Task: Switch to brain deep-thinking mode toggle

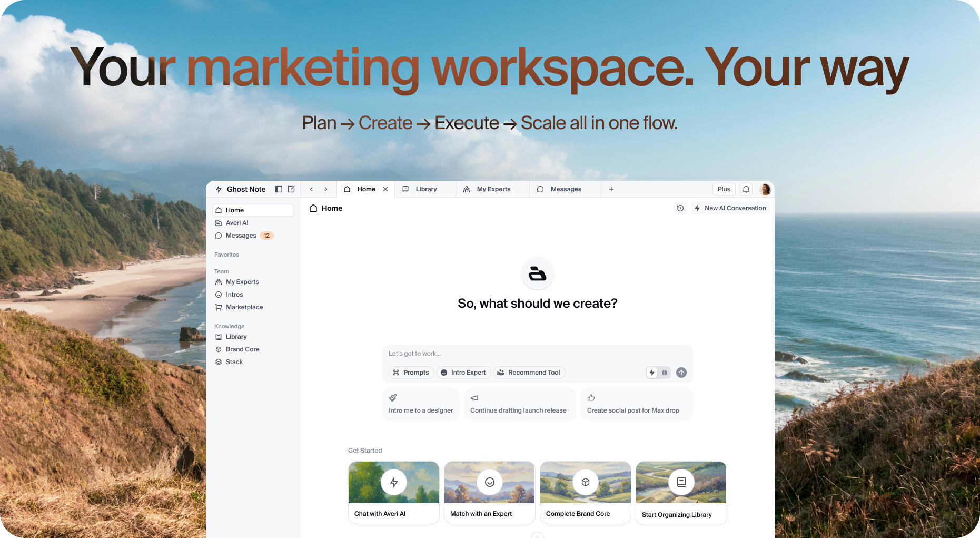Action: pyautogui.click(x=665, y=373)
